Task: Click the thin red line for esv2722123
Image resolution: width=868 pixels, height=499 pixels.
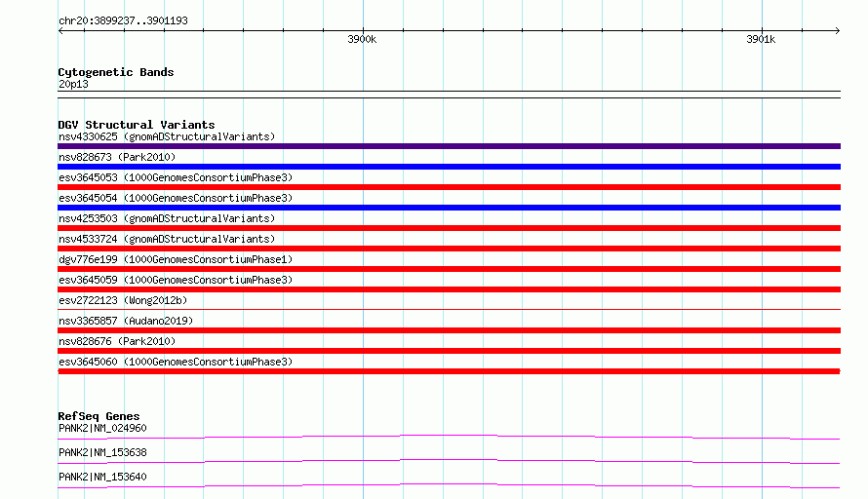Action: [x=449, y=310]
